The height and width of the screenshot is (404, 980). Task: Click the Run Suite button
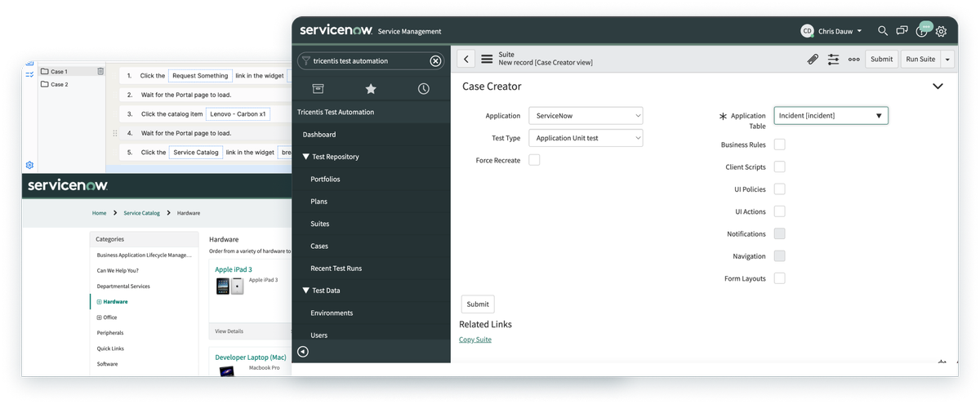click(x=921, y=59)
